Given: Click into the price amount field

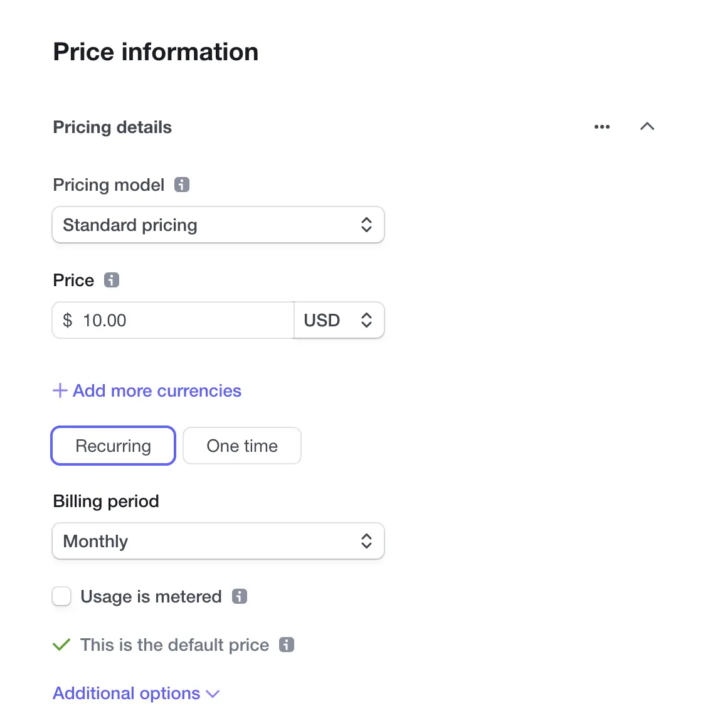Looking at the screenshot, I should [173, 320].
